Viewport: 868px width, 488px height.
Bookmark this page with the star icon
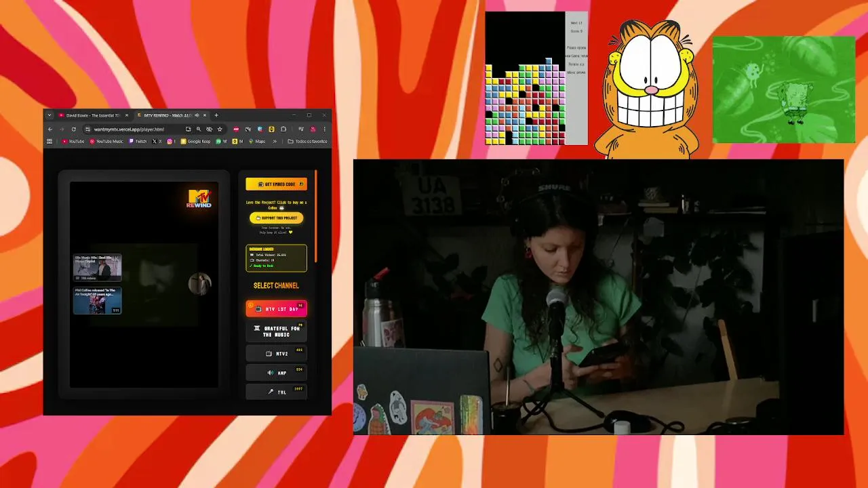point(220,129)
